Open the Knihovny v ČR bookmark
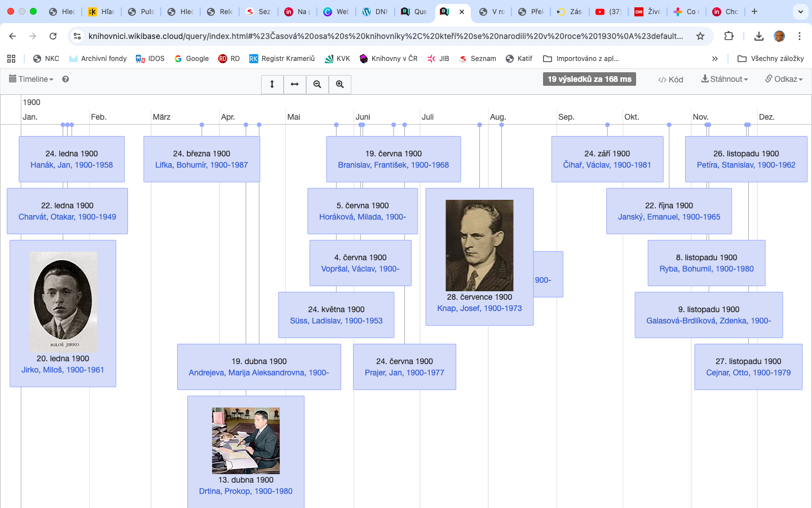 pyautogui.click(x=389, y=59)
